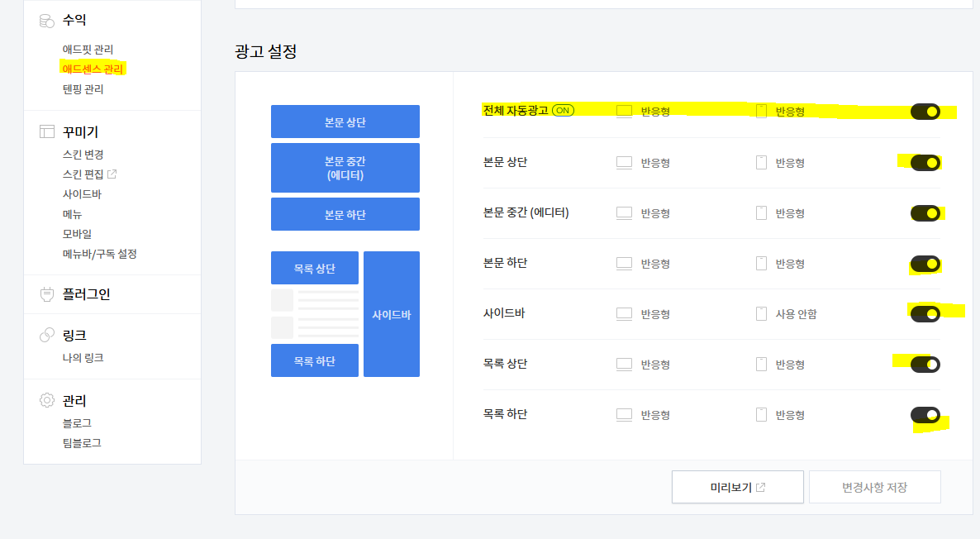Click the 스킨 편집 link
Viewport: 980px width, 539px height.
tap(83, 174)
